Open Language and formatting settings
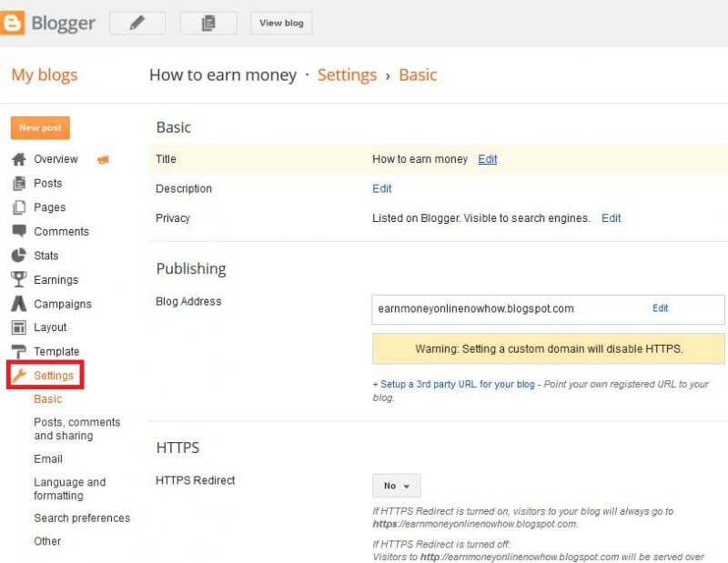Viewport: 728px width, 563px height. tap(70, 488)
